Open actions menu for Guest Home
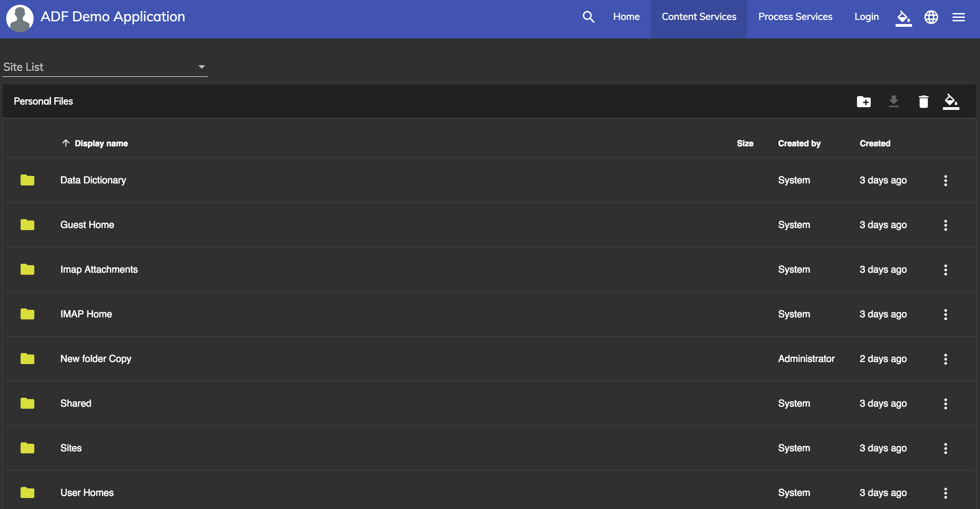Viewport: 980px width, 509px height. [x=945, y=225]
